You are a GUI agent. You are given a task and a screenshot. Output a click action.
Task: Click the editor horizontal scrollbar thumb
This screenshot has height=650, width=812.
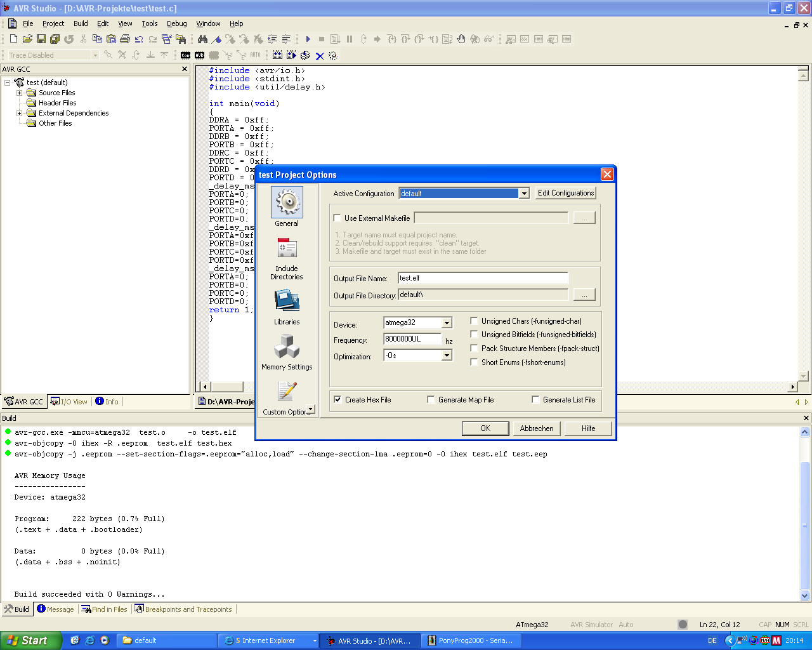pos(227,387)
